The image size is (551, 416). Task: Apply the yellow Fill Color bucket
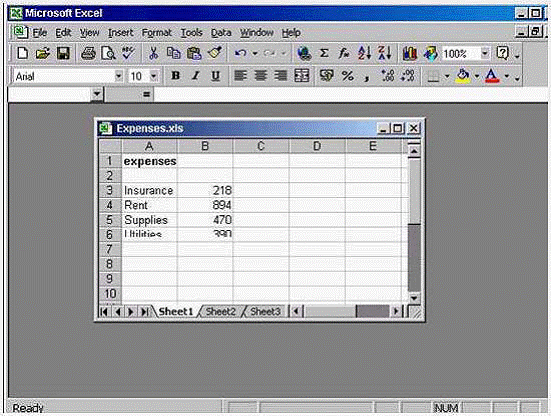click(x=463, y=76)
